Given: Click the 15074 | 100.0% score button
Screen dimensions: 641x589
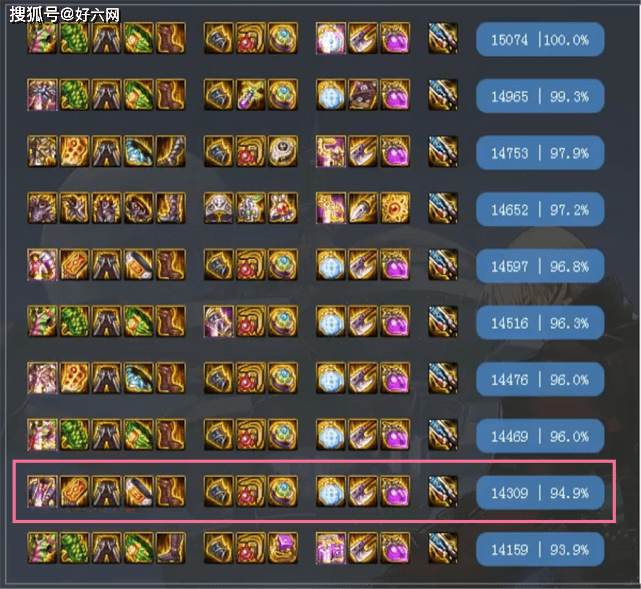Looking at the screenshot, I should (540, 40).
